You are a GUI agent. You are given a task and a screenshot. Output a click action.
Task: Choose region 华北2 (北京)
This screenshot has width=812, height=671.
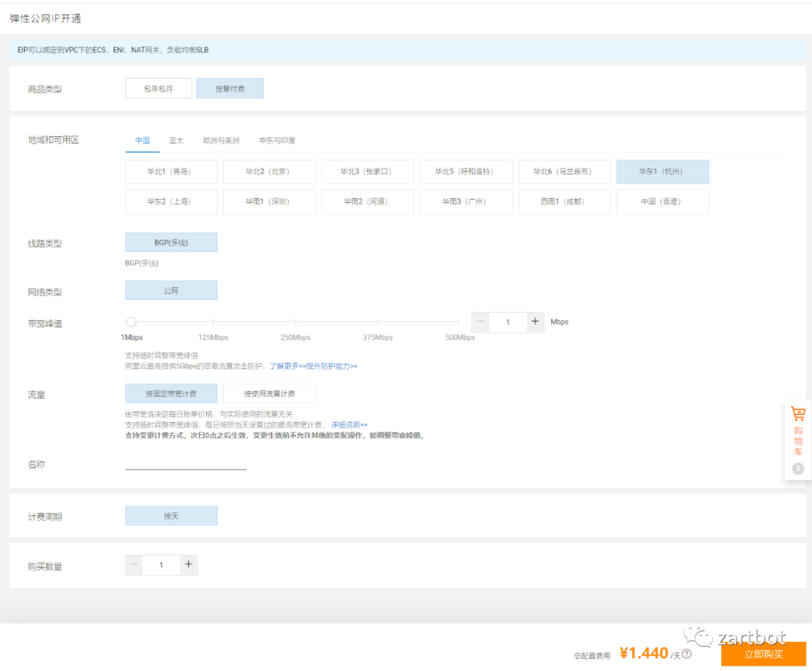(269, 172)
